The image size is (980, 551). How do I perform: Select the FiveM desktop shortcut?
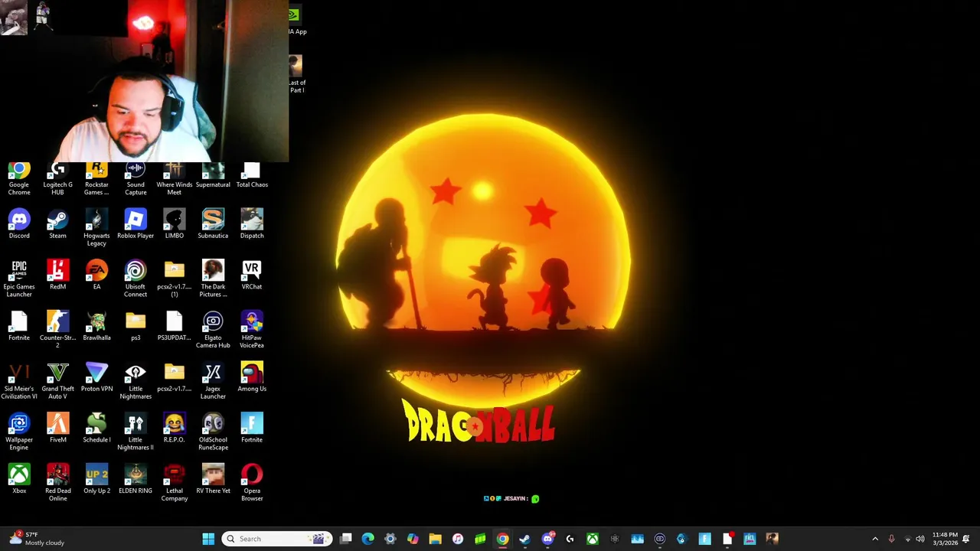click(x=57, y=429)
